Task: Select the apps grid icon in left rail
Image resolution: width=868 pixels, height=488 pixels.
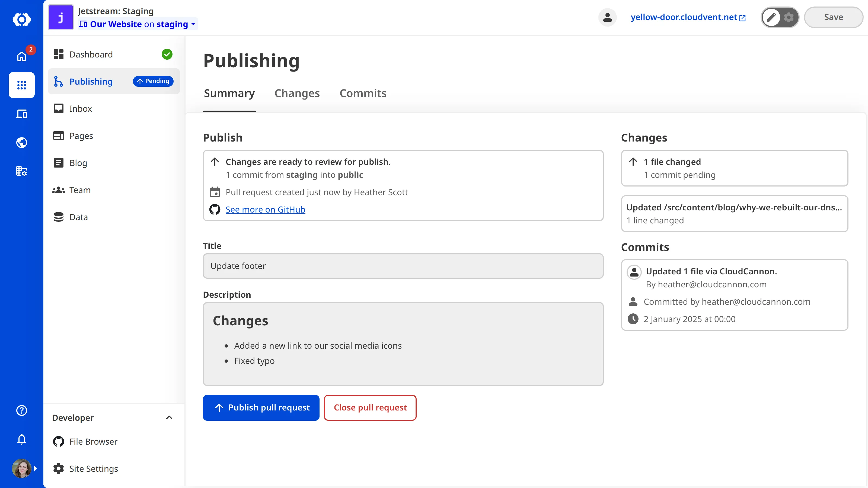Action: point(22,85)
